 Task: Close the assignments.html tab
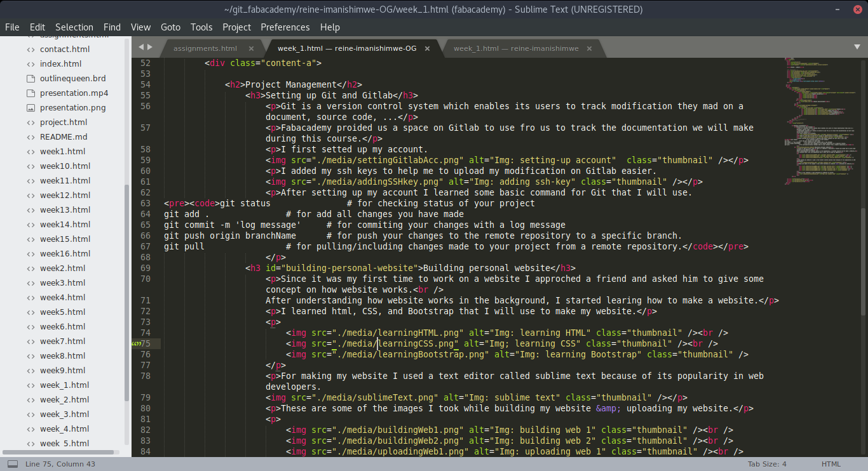click(251, 48)
